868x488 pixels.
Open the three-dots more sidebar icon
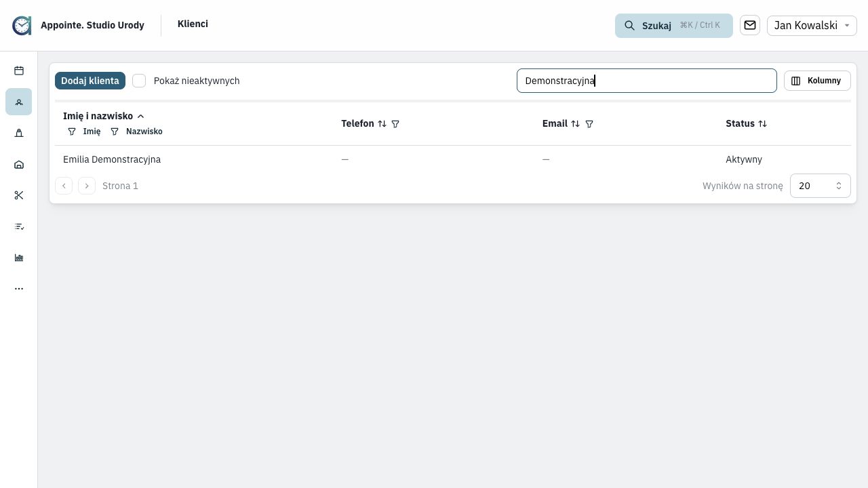tap(19, 289)
